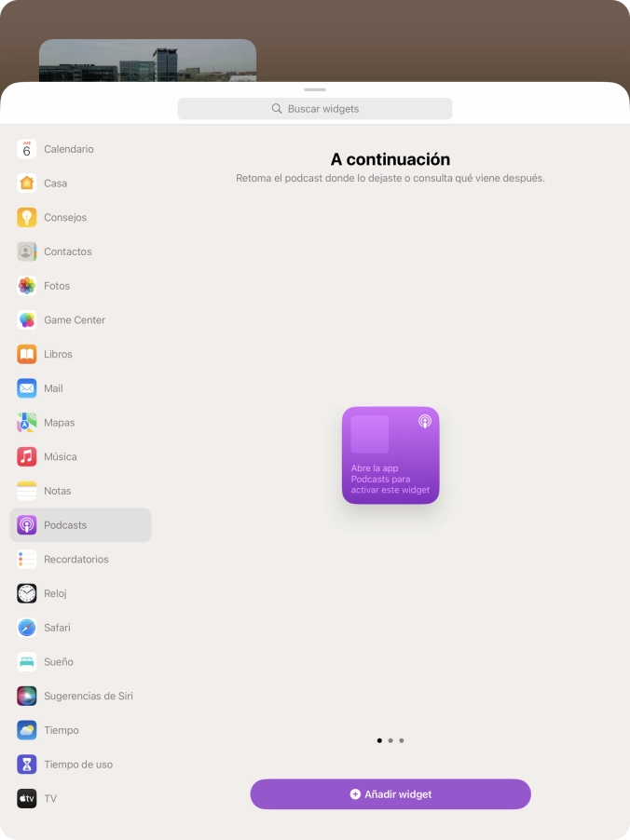The width and height of the screenshot is (630, 840).
Task: Open the Sugerencias de Siri icon
Action: (27, 696)
